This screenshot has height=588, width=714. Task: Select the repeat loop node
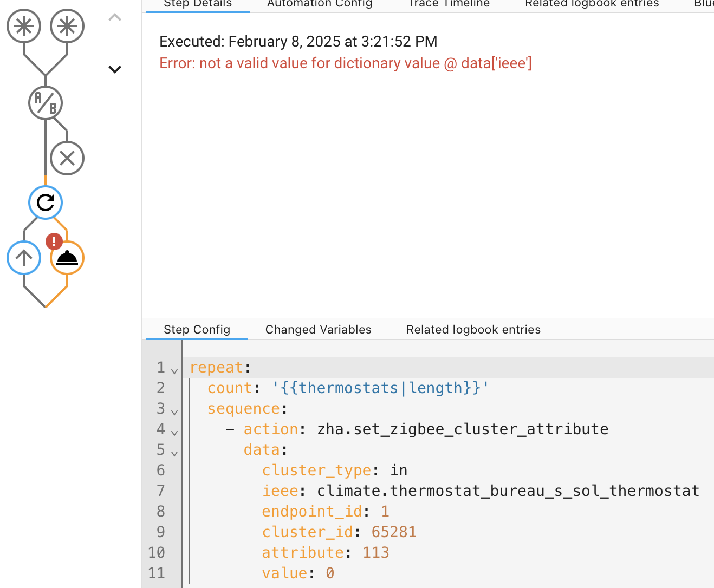[46, 202]
